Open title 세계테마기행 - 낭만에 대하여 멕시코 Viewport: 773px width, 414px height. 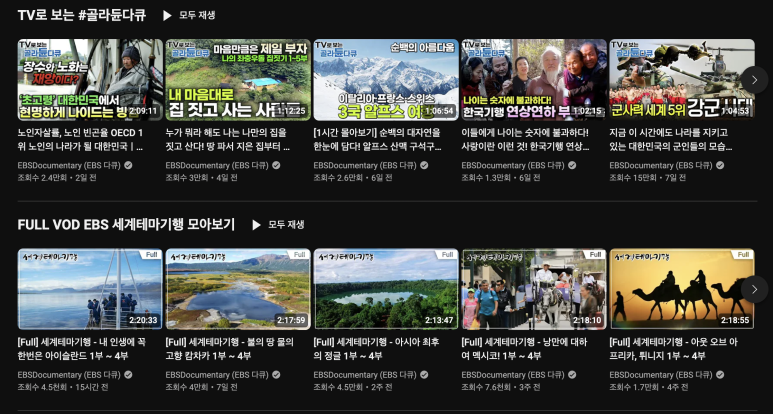click(525, 349)
